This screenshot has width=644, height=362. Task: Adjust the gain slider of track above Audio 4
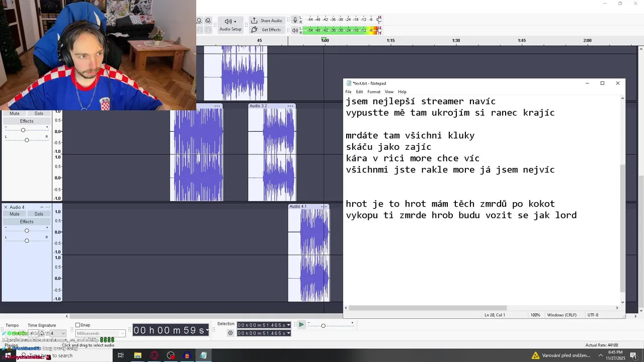click(23, 130)
